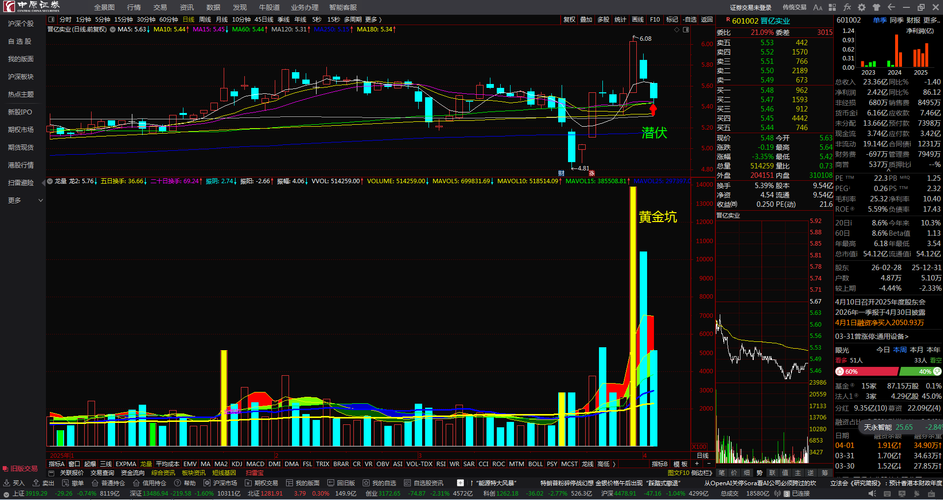This screenshot has width=943, height=500.
Task: Select the KDJ indicator tab
Action: coord(237,464)
